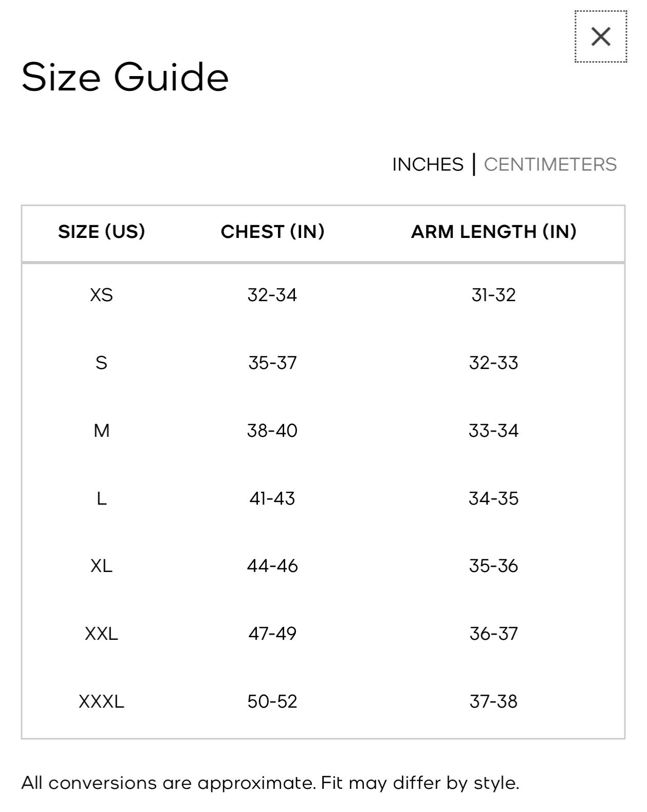Select the XS size row label
The image size is (647, 812).
tap(102, 295)
